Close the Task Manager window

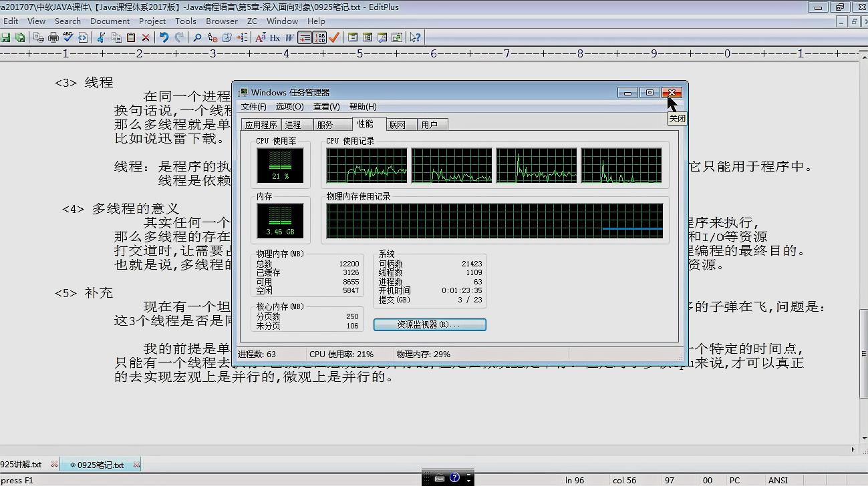(x=672, y=93)
